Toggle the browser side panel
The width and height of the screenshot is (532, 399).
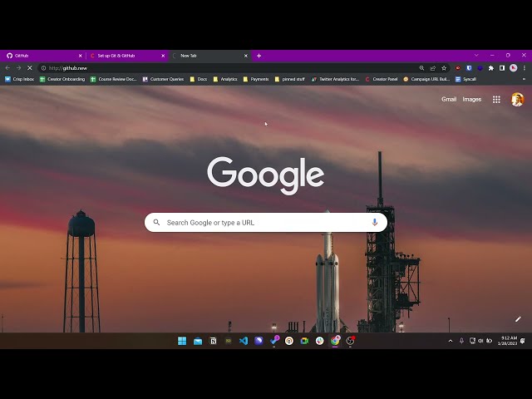tap(502, 68)
